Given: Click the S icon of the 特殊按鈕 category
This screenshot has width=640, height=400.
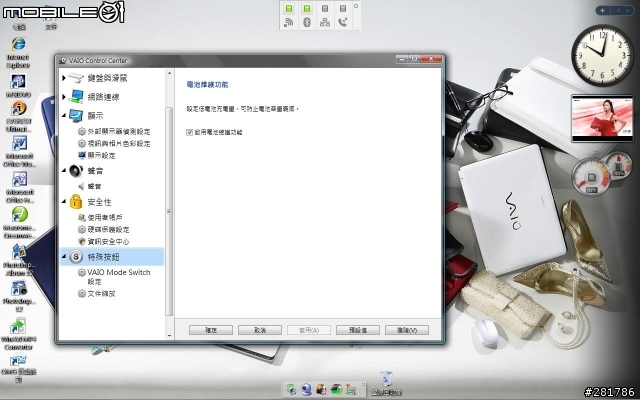Looking at the screenshot, I should [x=76, y=257].
